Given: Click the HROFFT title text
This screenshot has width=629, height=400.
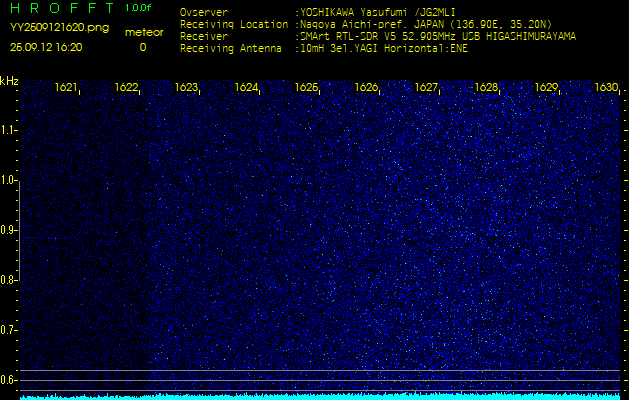Looking at the screenshot, I should tap(61, 8).
